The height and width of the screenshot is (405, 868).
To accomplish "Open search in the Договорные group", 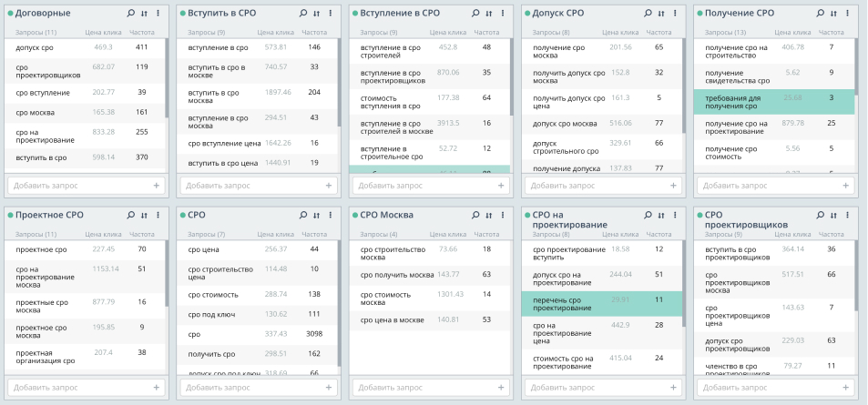I will pos(131,14).
